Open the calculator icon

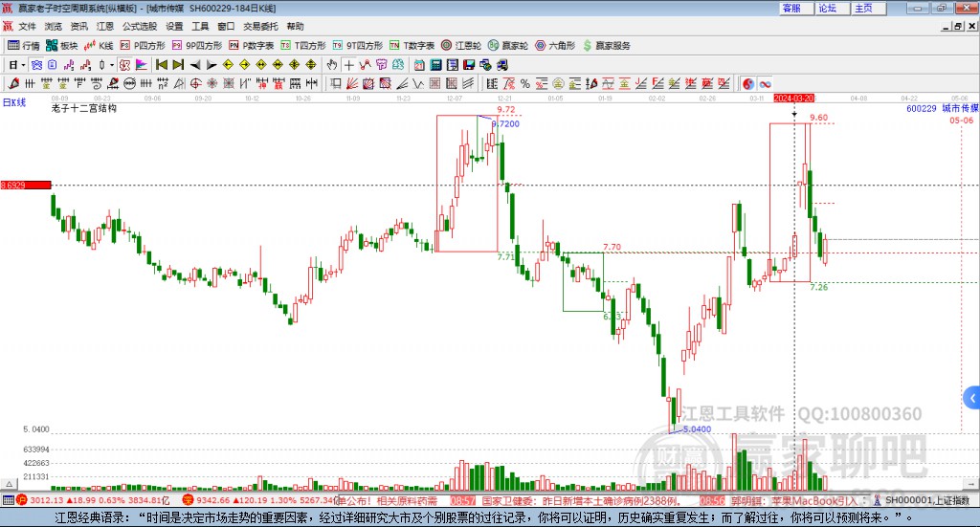435,65
